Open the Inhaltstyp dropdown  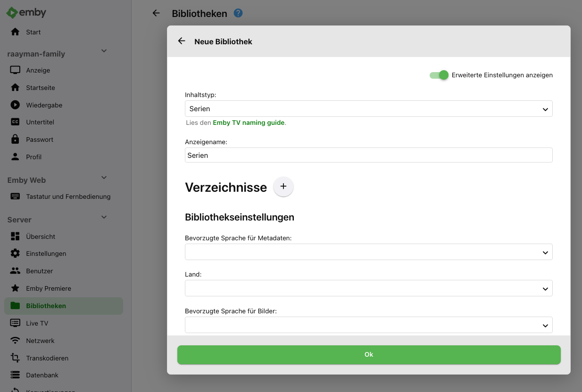click(x=368, y=109)
